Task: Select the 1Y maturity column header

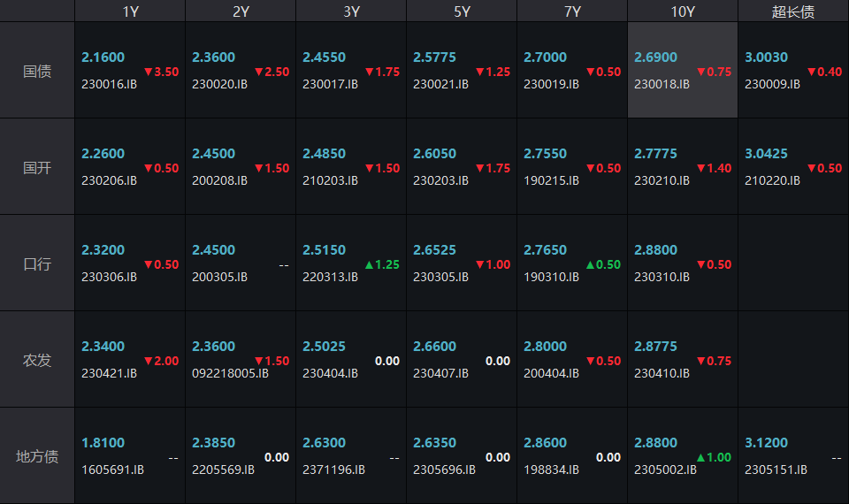Action: (x=130, y=11)
